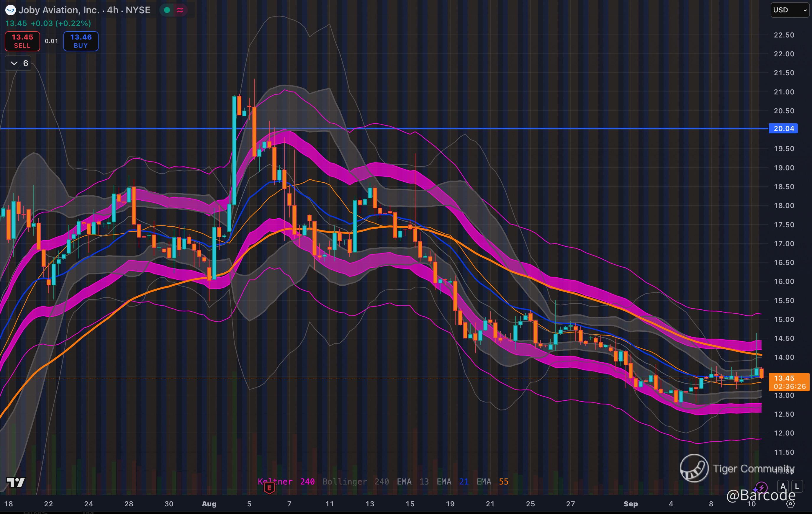Click the red approximate-data wave icon

(x=180, y=10)
